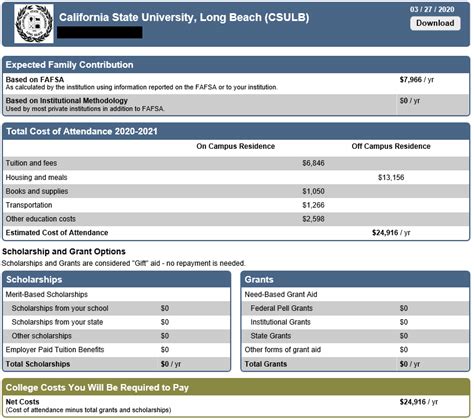The height and width of the screenshot is (420, 474).
Task: Click the $6,846 tuition value
Action: click(x=313, y=163)
